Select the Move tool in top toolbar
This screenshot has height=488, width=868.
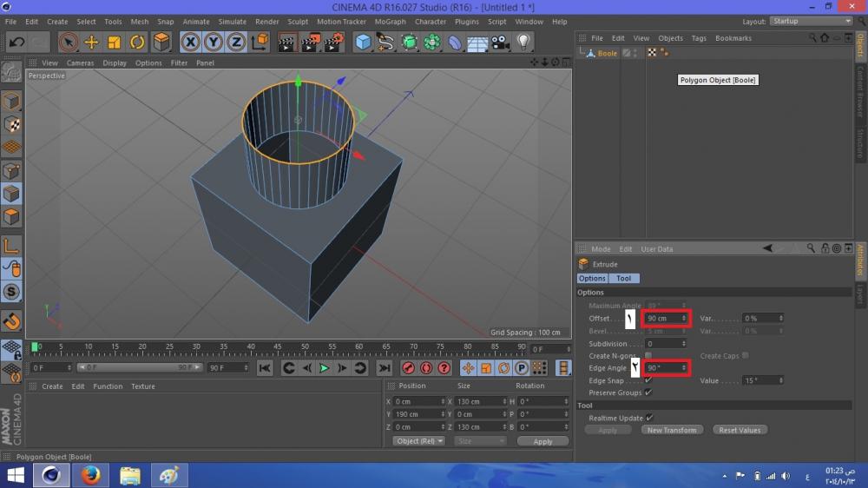tap(91, 42)
